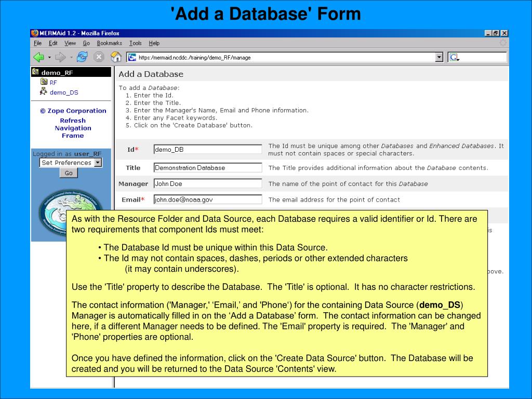Click the green Back arrow
Screen dimensions: 532x399
pos(38,57)
